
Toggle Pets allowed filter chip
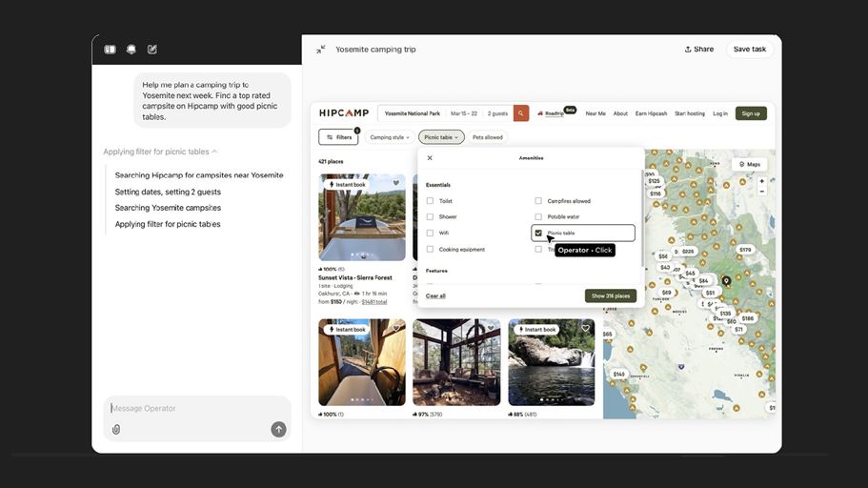[488, 137]
